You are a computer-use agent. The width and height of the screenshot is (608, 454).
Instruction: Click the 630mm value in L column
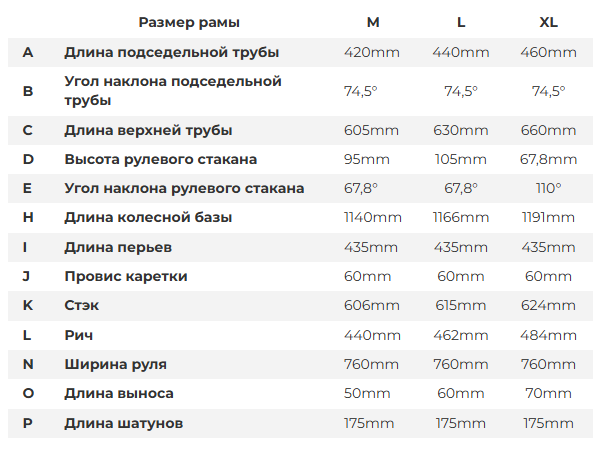click(x=461, y=130)
